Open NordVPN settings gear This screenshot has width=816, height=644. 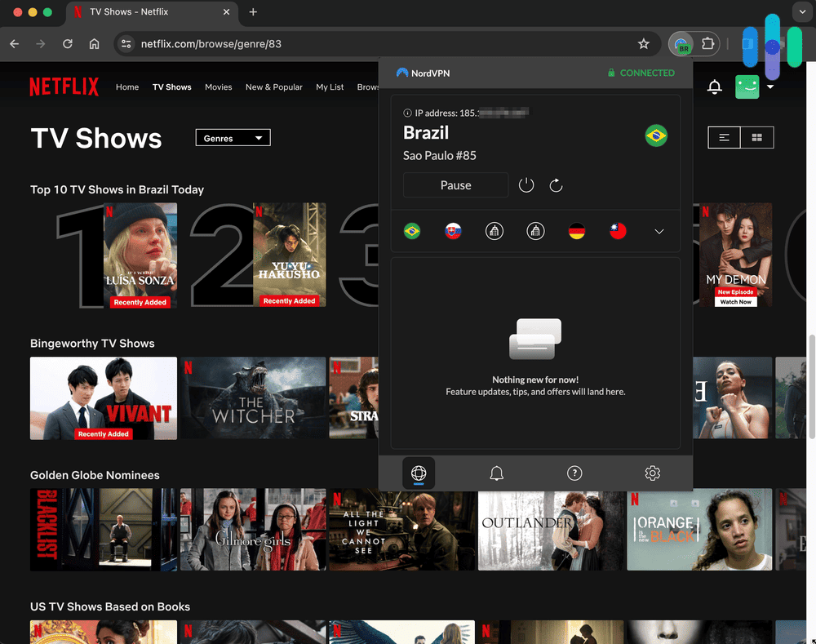coord(652,473)
